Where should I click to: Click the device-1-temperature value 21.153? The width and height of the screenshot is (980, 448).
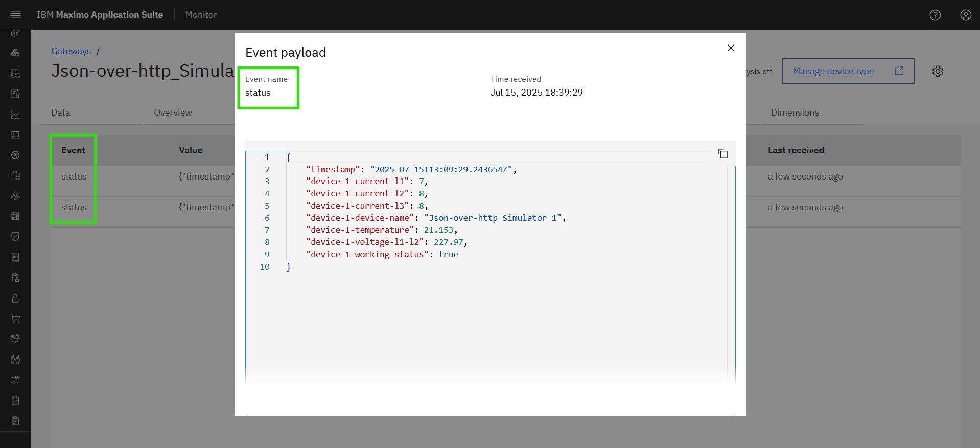point(438,230)
